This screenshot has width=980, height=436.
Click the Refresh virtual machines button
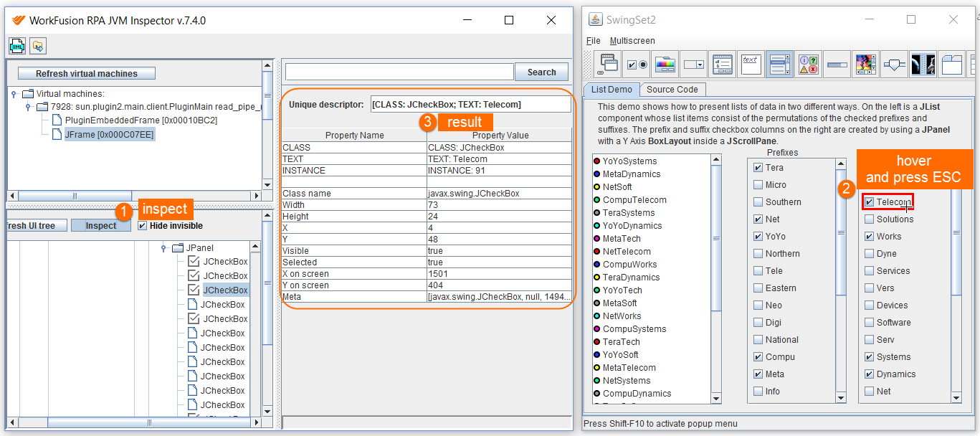tap(86, 73)
